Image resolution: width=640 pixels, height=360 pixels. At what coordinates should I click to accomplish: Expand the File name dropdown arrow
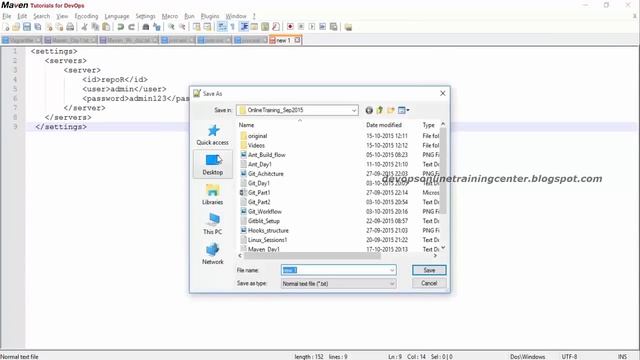392,270
